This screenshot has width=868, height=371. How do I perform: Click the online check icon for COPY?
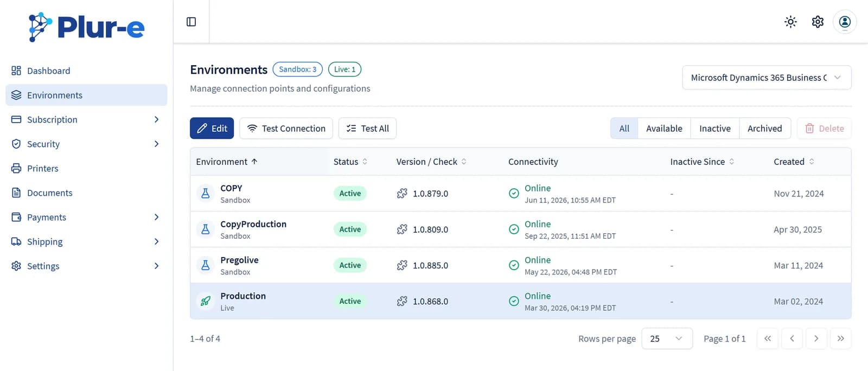coord(514,193)
